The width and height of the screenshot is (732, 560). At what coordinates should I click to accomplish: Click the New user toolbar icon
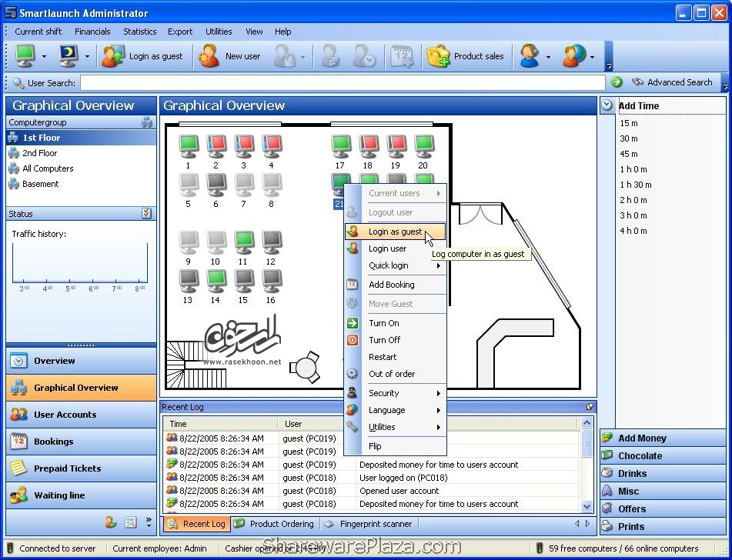tap(209, 56)
